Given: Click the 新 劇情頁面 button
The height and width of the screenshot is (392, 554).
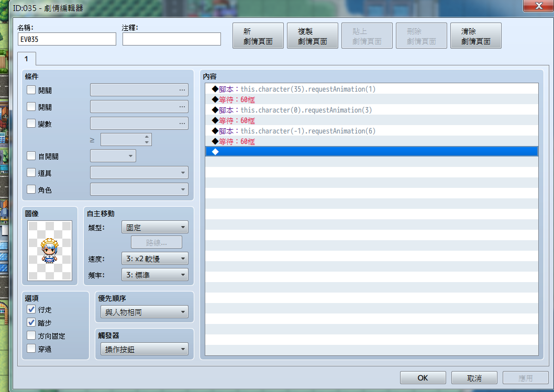Looking at the screenshot, I should click(258, 36).
